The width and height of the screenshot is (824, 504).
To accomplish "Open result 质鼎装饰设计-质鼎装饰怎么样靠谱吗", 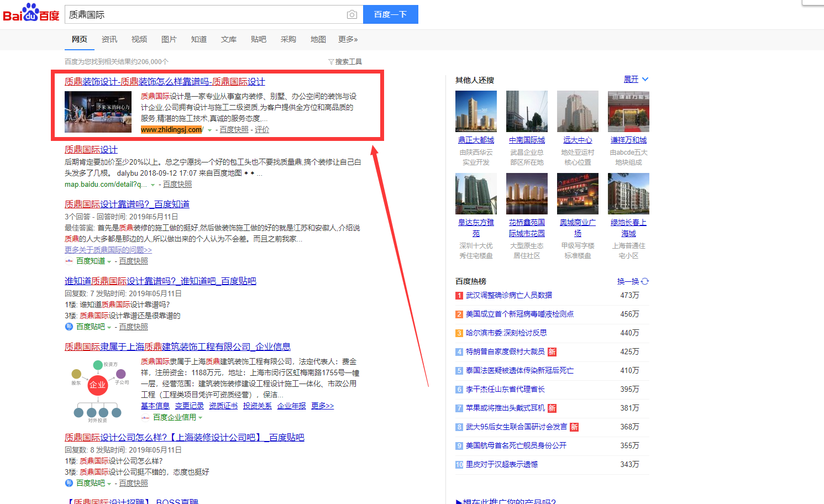I will click(x=165, y=81).
